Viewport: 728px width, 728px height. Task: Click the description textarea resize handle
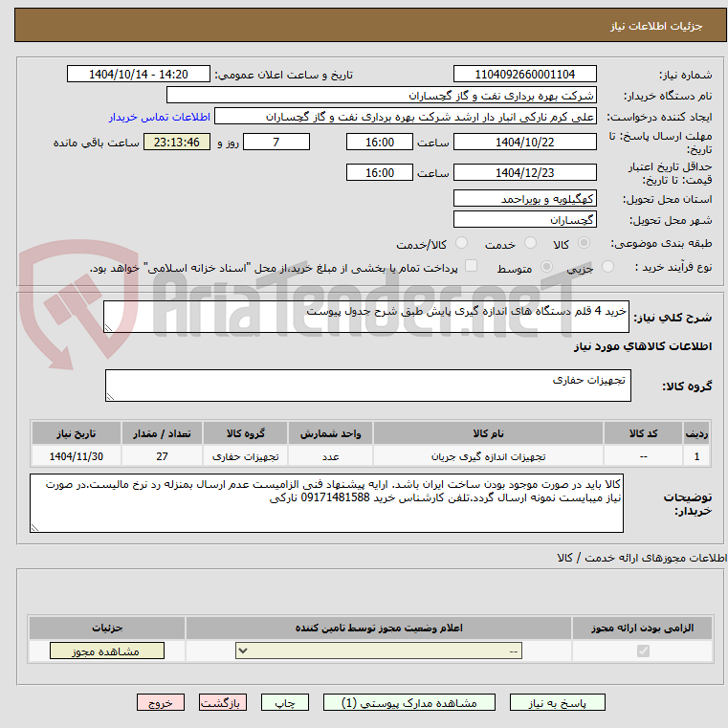(109, 328)
